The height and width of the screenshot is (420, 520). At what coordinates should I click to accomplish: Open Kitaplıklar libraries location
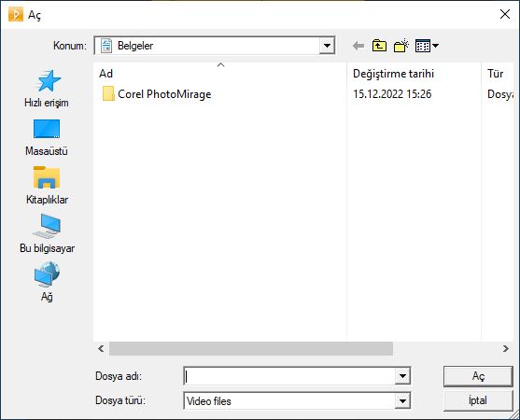pos(47,186)
